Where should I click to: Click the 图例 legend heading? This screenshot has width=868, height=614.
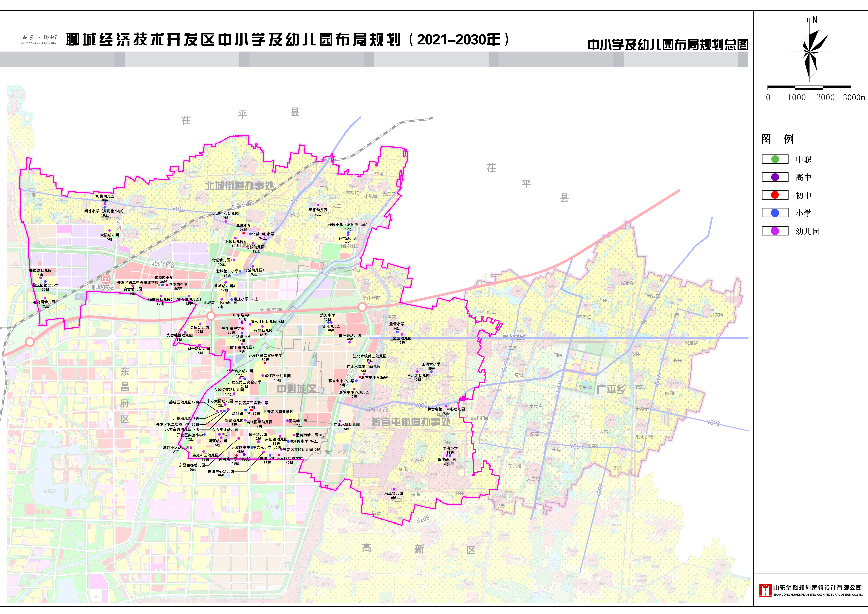point(777,139)
